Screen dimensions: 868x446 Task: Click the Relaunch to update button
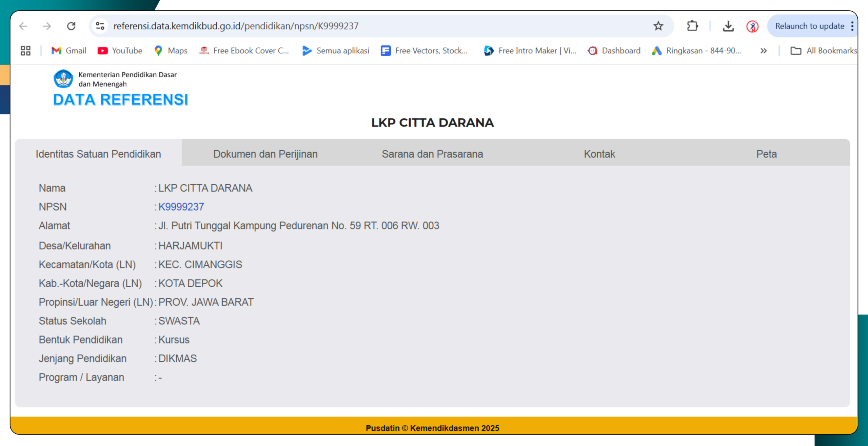click(809, 26)
